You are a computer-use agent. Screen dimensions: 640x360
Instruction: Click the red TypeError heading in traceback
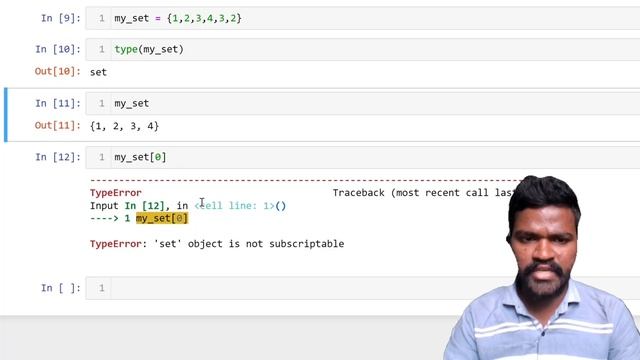point(116,193)
